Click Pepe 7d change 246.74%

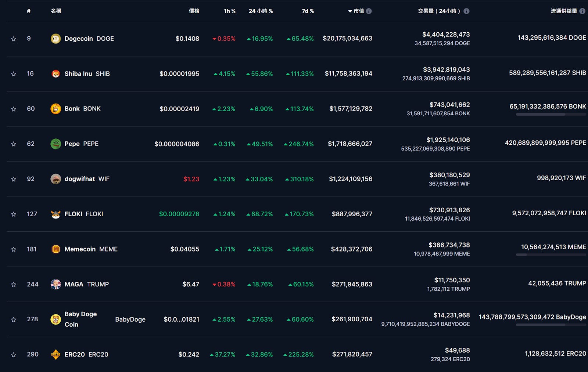click(299, 144)
